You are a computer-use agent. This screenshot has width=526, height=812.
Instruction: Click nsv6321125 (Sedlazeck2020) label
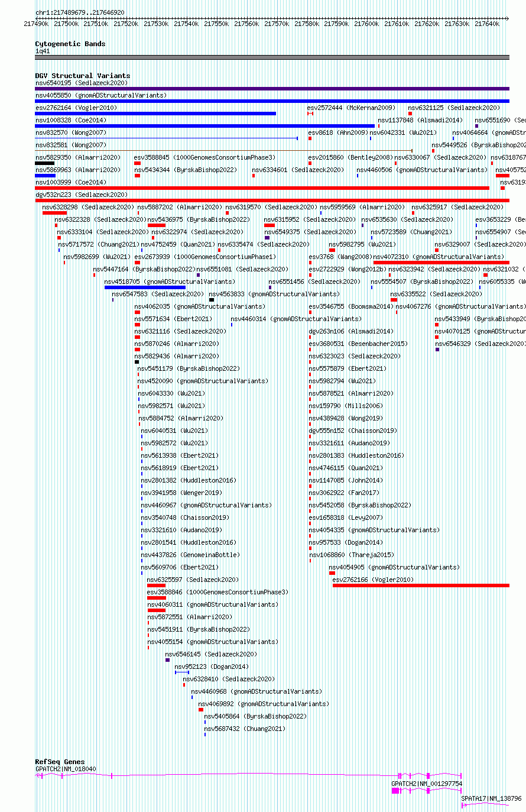(454, 108)
